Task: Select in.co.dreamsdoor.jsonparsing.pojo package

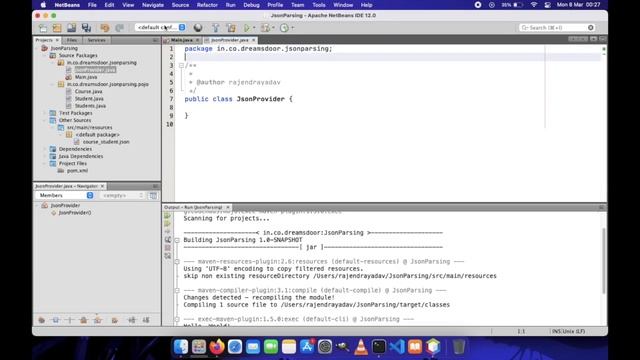Action: [x=108, y=84]
